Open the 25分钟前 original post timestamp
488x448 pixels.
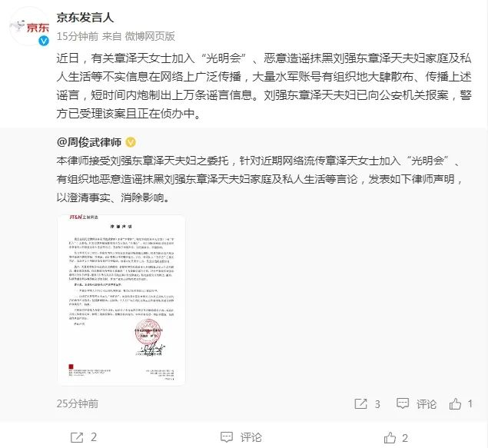tap(77, 403)
